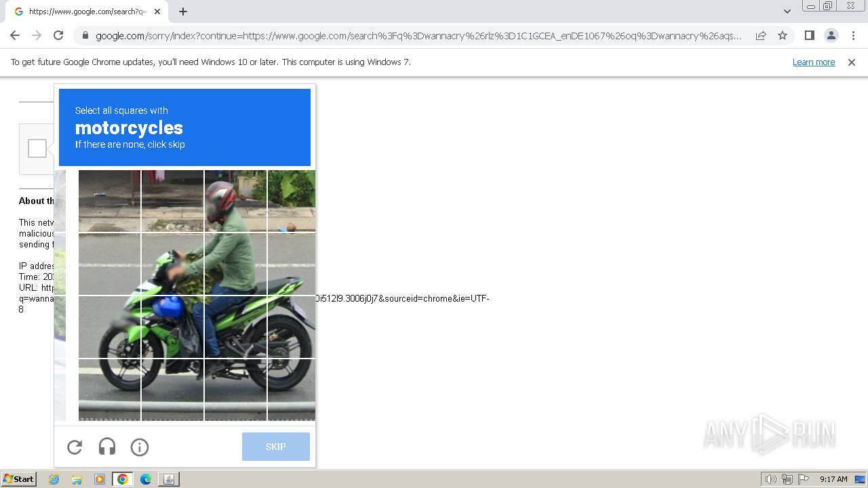Click the SKIP button

(x=276, y=447)
